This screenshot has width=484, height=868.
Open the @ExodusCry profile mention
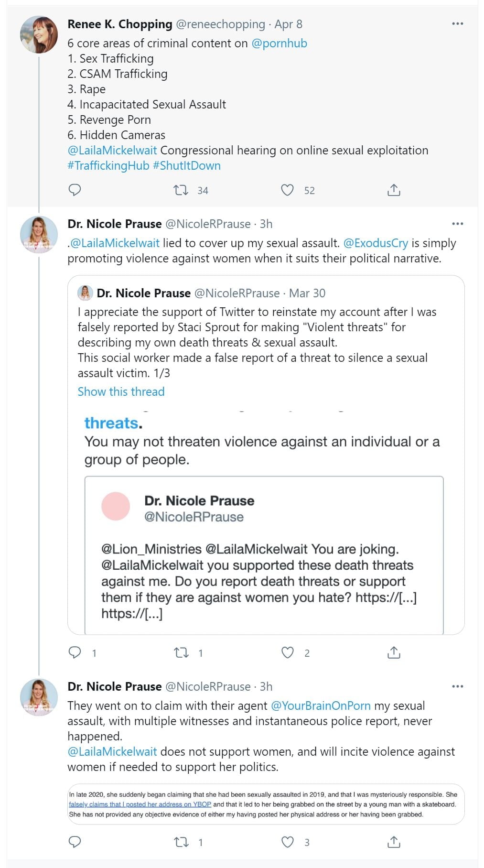[376, 243]
